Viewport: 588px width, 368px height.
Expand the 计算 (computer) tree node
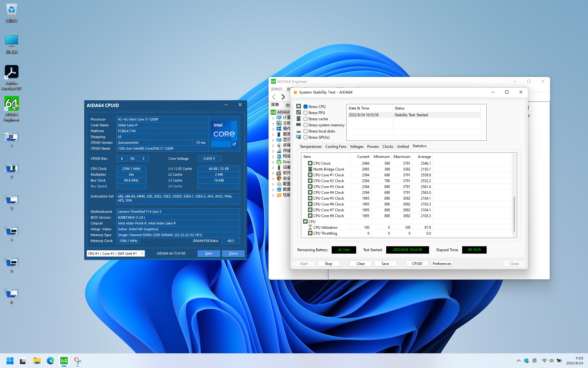273,118
